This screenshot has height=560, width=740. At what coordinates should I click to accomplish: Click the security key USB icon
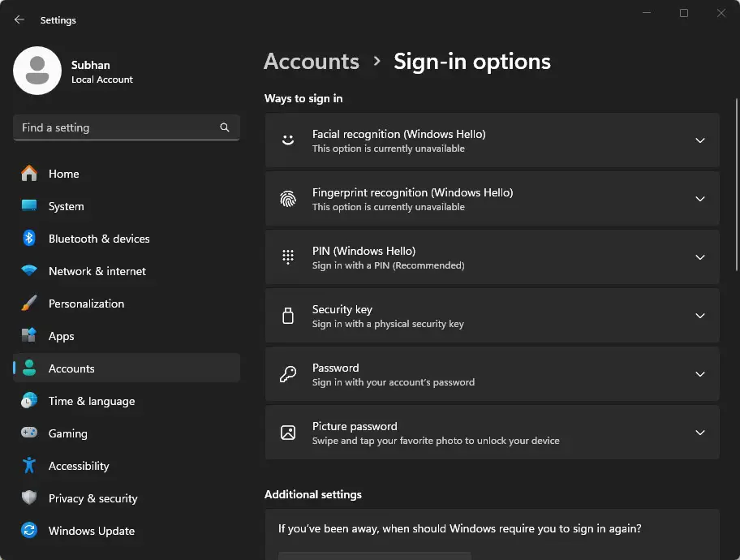(288, 316)
